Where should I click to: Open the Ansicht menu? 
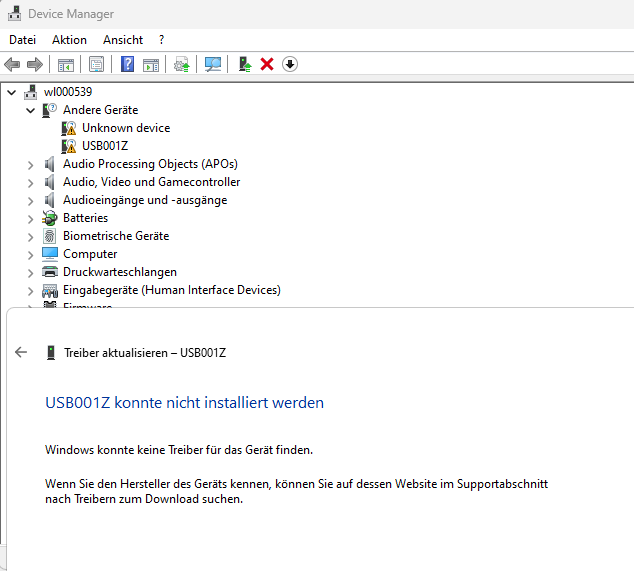pos(123,40)
